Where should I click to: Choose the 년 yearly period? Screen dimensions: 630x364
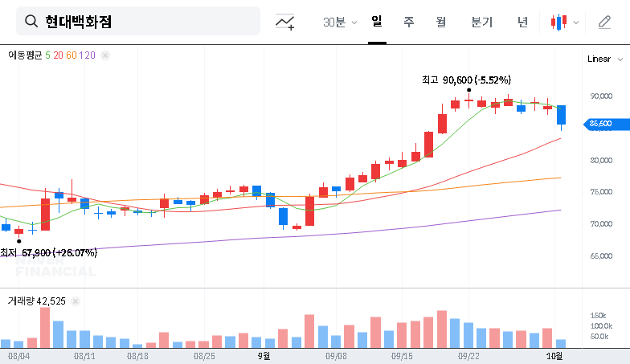coord(522,22)
